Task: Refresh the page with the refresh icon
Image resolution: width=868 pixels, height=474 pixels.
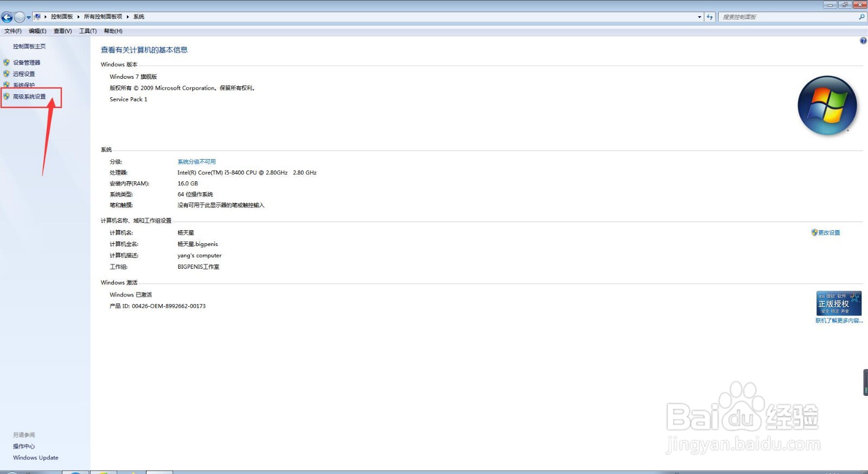Action: [710, 17]
